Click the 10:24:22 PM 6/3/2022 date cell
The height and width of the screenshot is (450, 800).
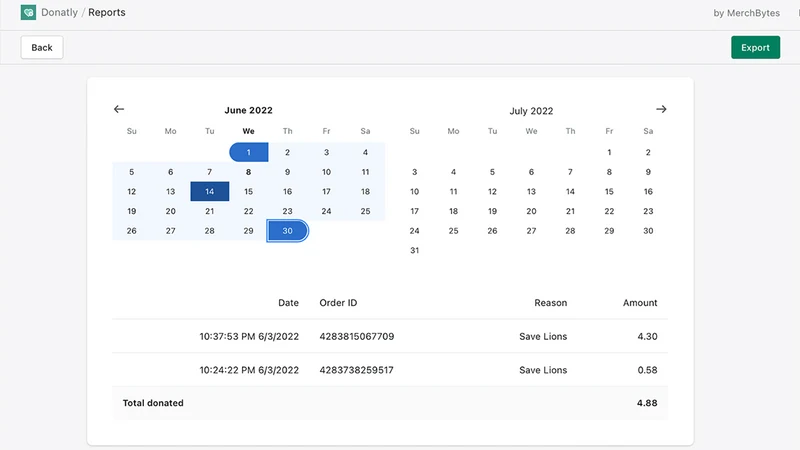(x=249, y=370)
